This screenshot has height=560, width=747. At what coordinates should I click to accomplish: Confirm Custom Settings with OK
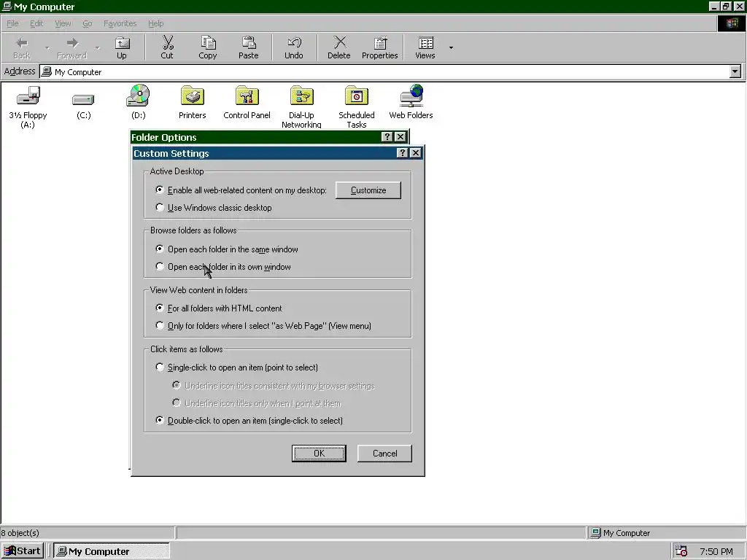pos(319,454)
